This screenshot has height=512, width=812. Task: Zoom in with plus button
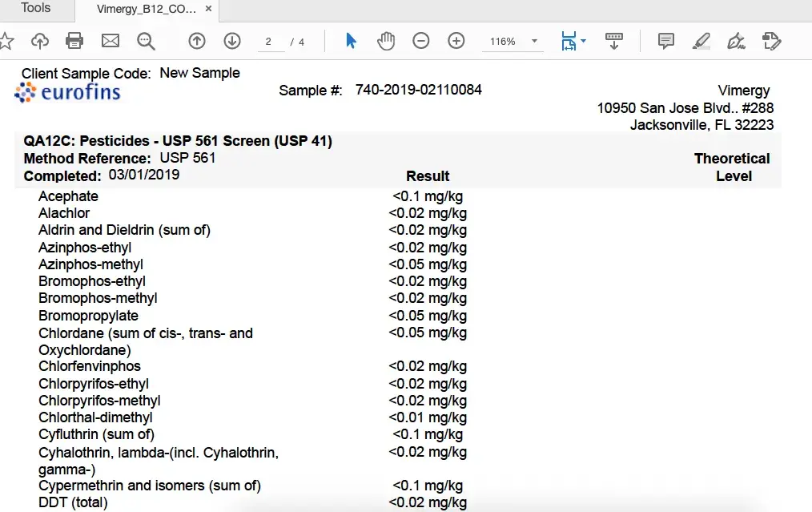[456, 41]
